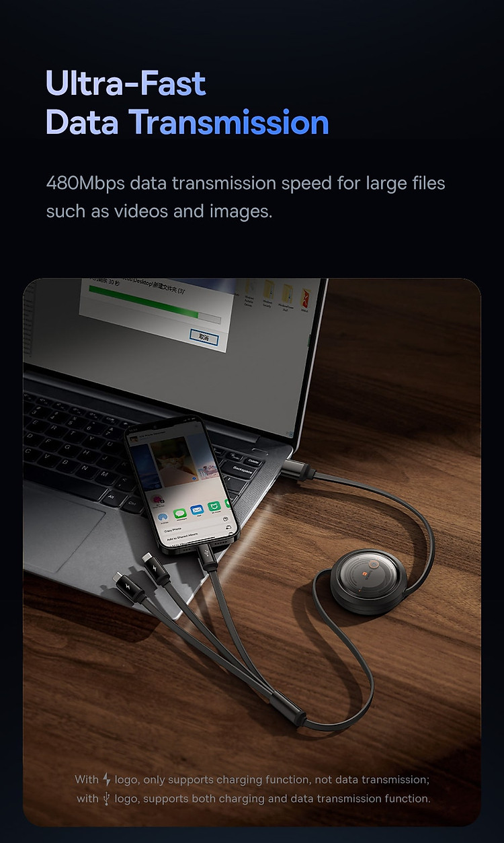504x843 pixels.
Task: Tap the suggested contact avatar on the phone
Action: coord(157,499)
